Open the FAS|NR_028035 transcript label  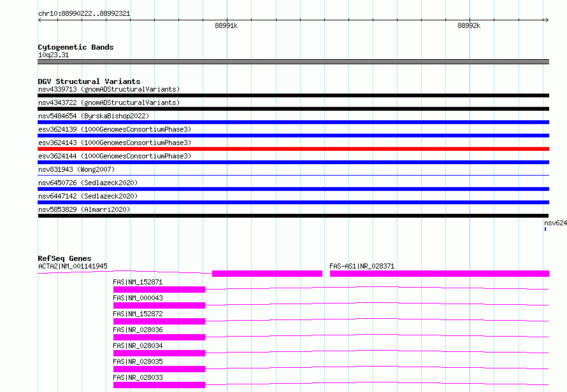[x=138, y=361]
